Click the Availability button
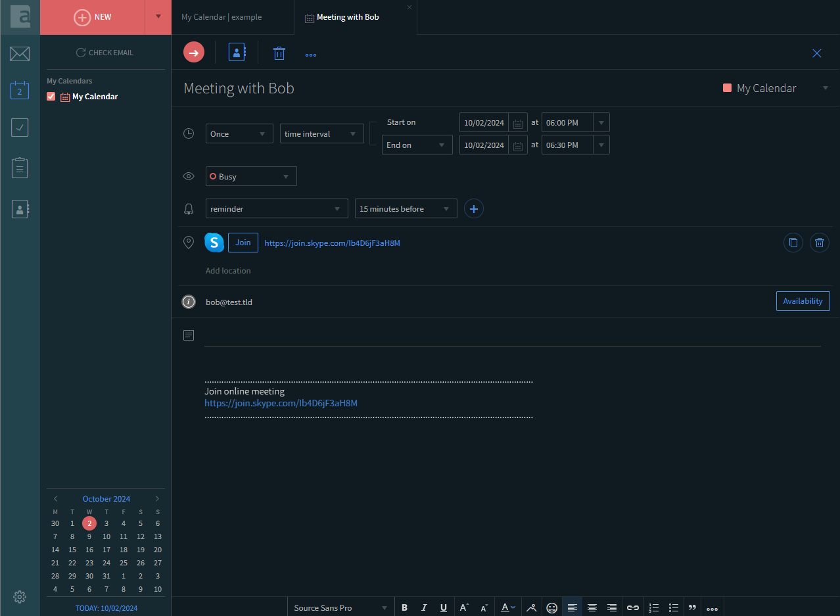 click(x=803, y=301)
